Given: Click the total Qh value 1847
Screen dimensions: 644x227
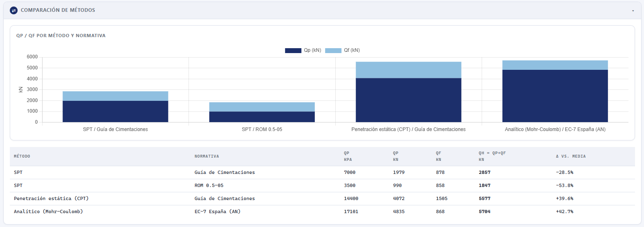Looking at the screenshot, I should (x=485, y=185).
